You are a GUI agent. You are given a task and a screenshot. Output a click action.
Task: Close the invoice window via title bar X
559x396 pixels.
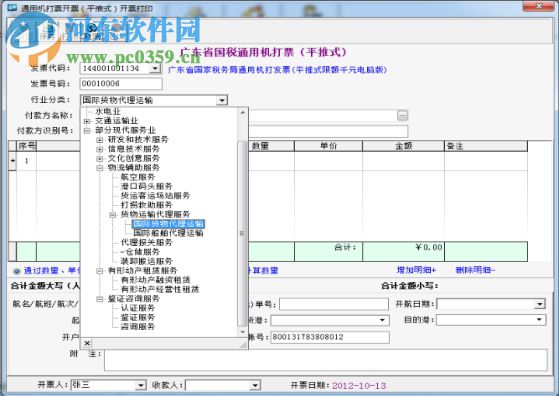(x=539, y=6)
